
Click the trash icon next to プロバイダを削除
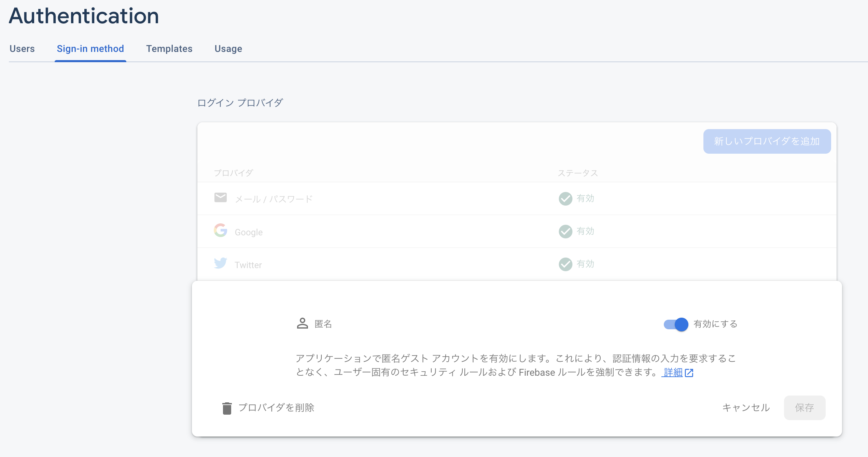click(227, 407)
